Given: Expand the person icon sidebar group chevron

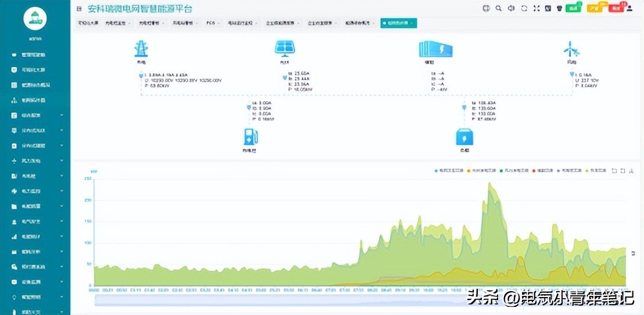Looking at the screenshot, I should [x=62, y=221].
